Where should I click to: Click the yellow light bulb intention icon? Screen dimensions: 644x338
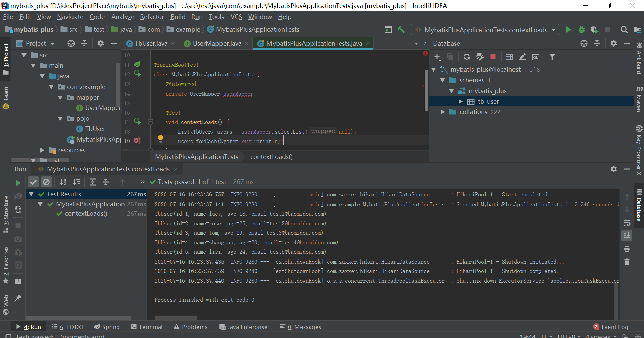160,139
